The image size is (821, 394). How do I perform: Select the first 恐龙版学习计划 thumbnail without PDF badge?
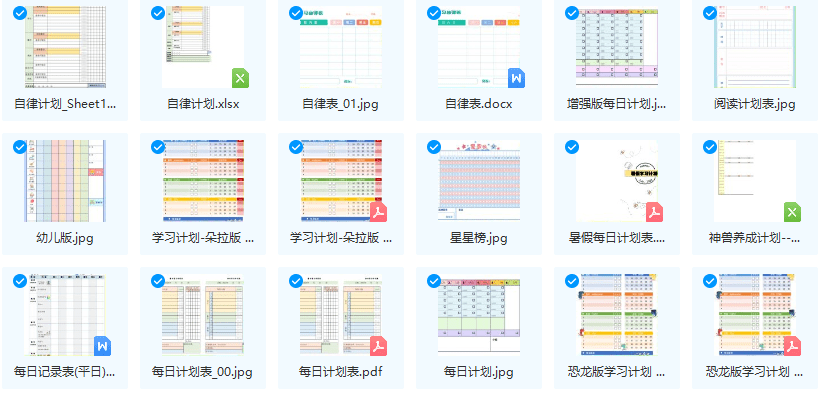[617, 315]
